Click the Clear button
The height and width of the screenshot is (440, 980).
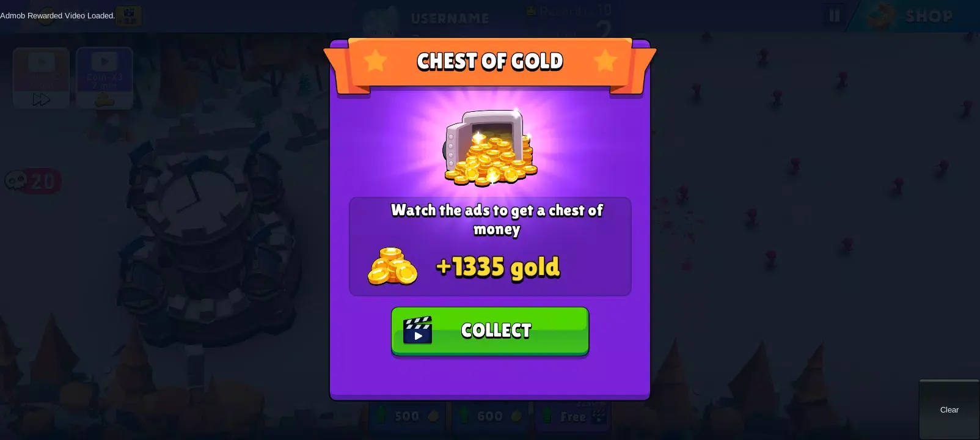point(949,409)
